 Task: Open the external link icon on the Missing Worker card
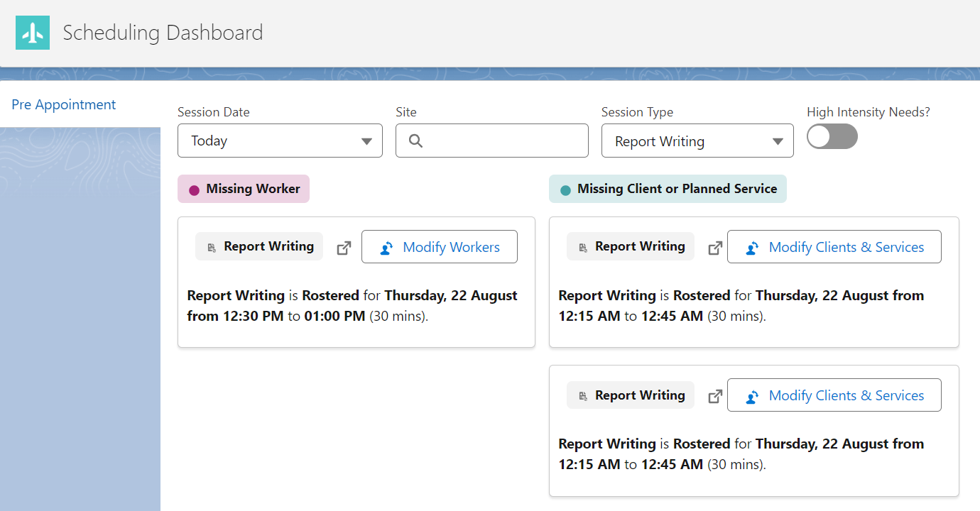(x=344, y=247)
